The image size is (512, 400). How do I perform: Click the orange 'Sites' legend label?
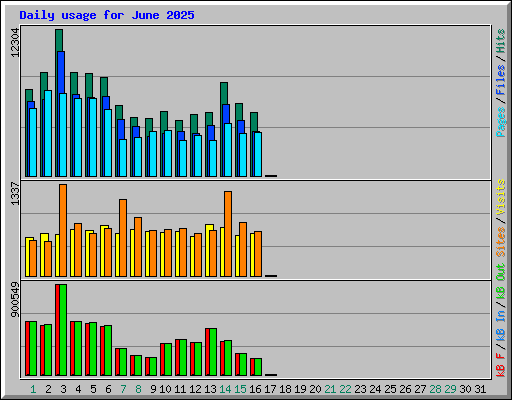coord(501,242)
